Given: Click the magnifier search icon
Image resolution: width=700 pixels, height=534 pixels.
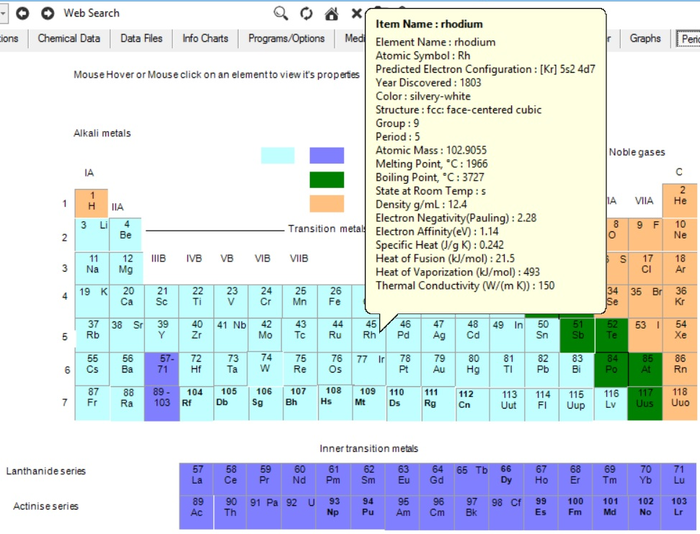Looking at the screenshot, I should 281,13.
